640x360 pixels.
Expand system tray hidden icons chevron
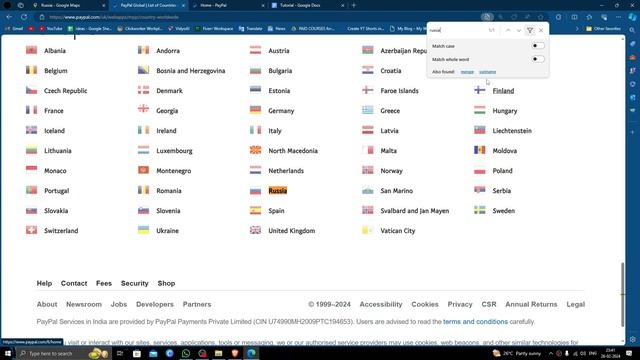point(550,353)
